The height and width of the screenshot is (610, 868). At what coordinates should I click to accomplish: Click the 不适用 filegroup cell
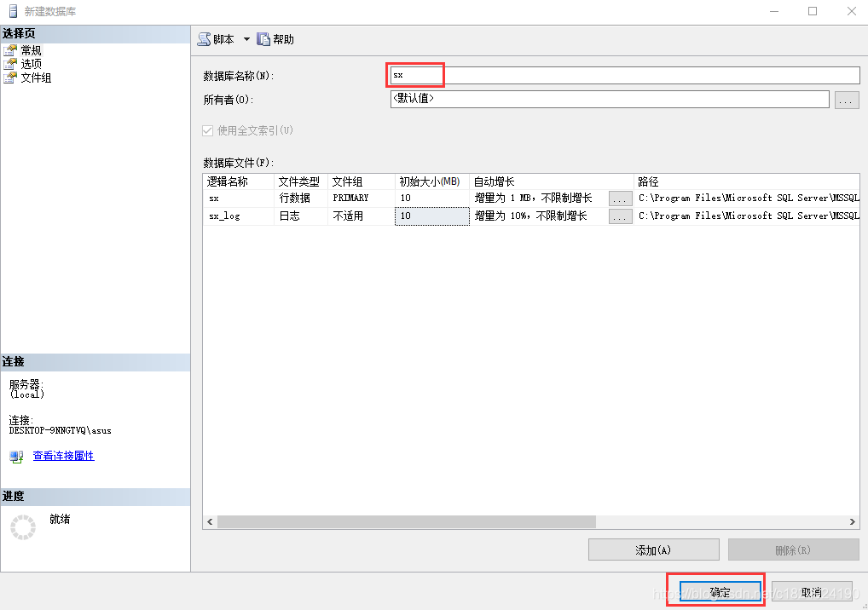coord(362,216)
